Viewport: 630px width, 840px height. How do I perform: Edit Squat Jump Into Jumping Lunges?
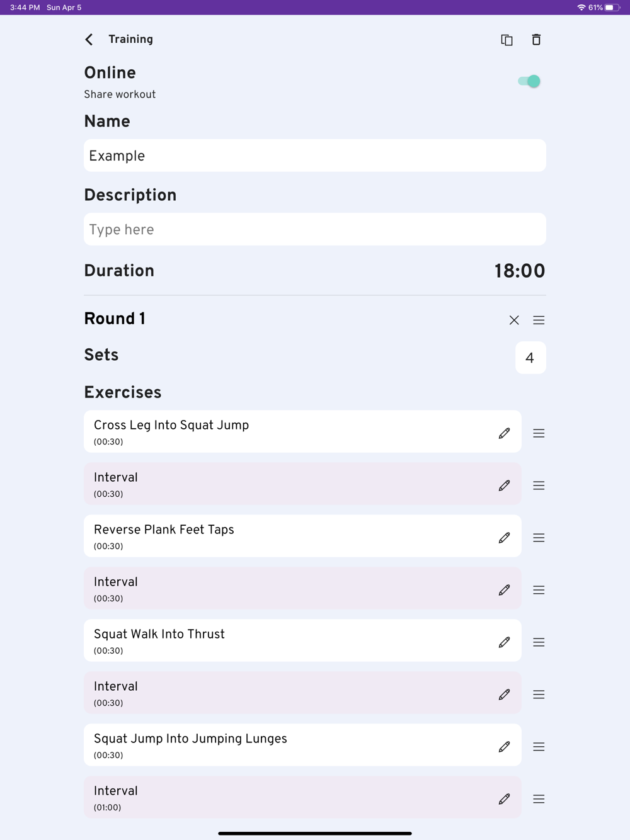click(x=504, y=747)
